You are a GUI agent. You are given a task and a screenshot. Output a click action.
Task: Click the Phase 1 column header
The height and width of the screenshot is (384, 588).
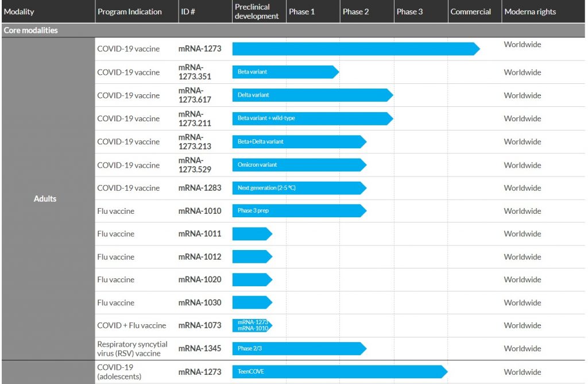click(x=313, y=11)
